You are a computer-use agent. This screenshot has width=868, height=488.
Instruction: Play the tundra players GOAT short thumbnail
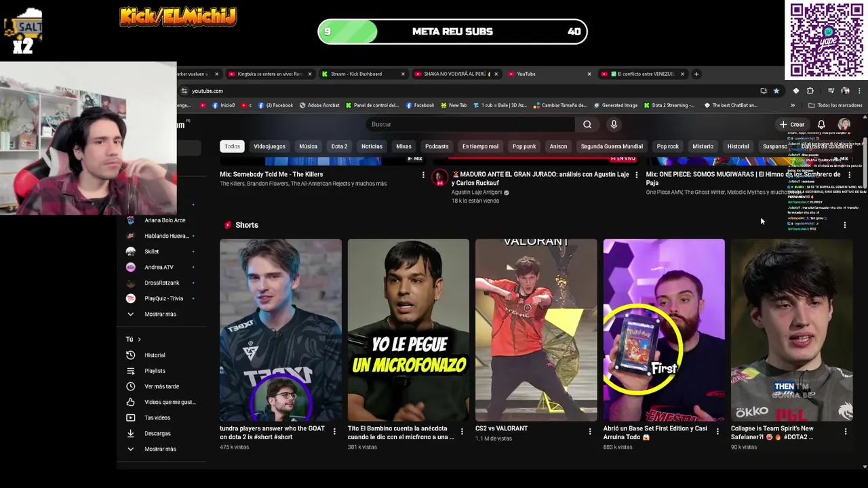click(281, 330)
